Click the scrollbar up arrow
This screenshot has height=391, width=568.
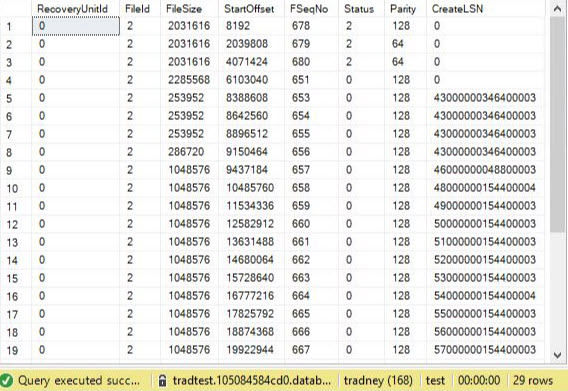(557, 9)
